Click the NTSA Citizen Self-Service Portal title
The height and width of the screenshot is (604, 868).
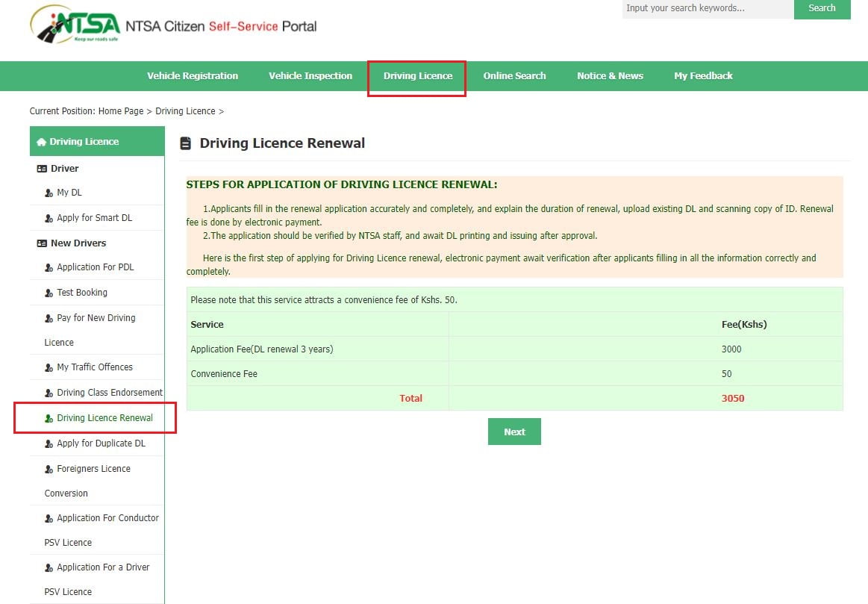click(221, 27)
